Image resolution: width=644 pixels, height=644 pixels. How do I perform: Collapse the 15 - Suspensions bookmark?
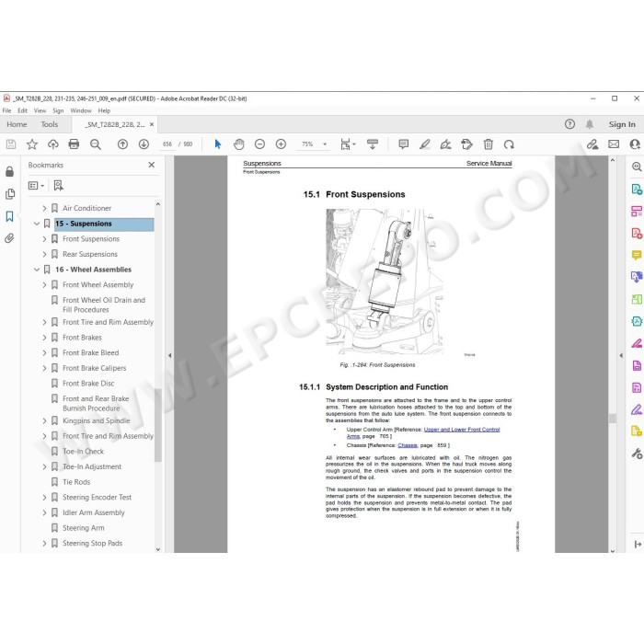coord(37,224)
